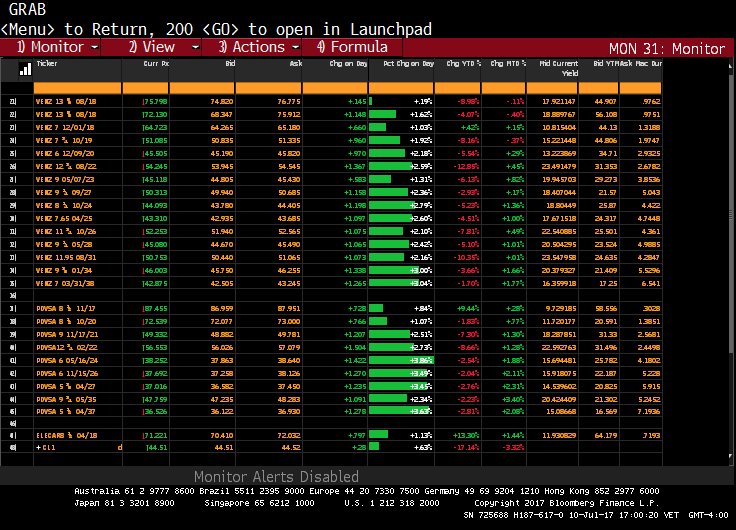Click the Chg on Day column header
The width and height of the screenshot is (736, 530).
click(x=348, y=63)
